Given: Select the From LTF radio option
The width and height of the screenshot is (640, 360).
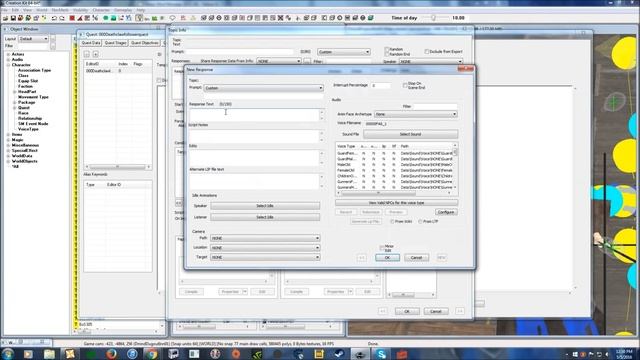Looking at the screenshot, I should pos(420,222).
